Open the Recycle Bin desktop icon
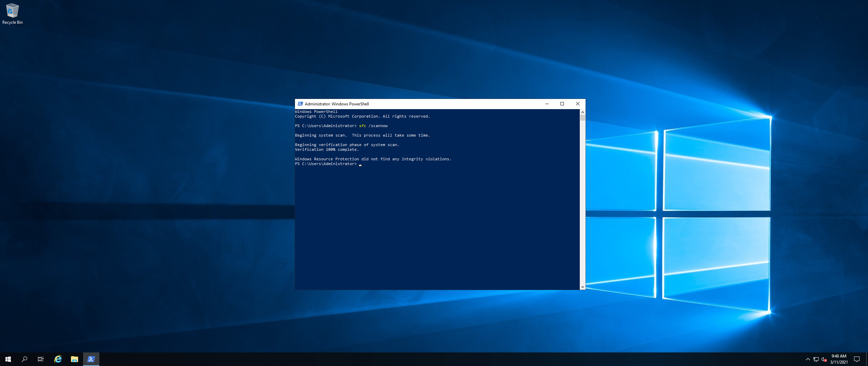Viewport: 868px width, 366px height. (13, 14)
